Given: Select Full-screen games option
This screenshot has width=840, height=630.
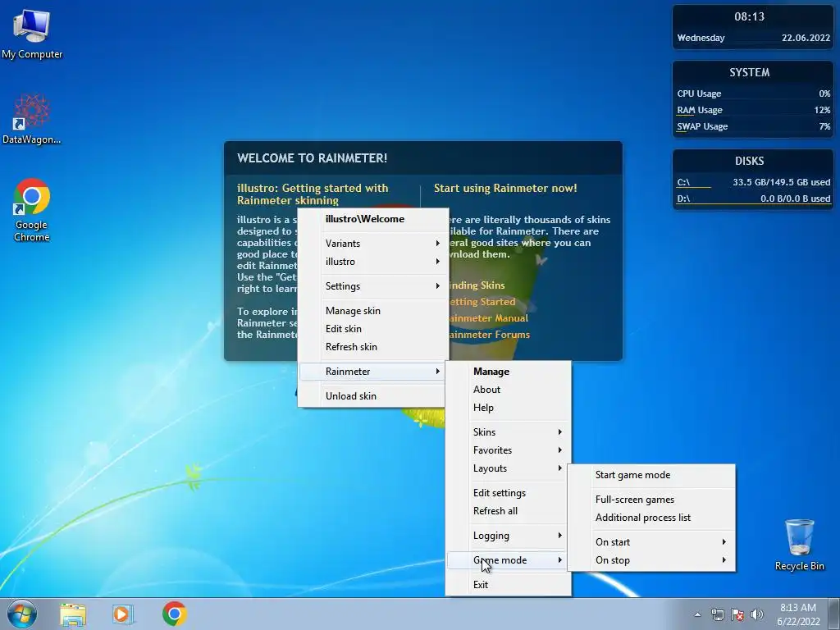Looking at the screenshot, I should 651,500.
